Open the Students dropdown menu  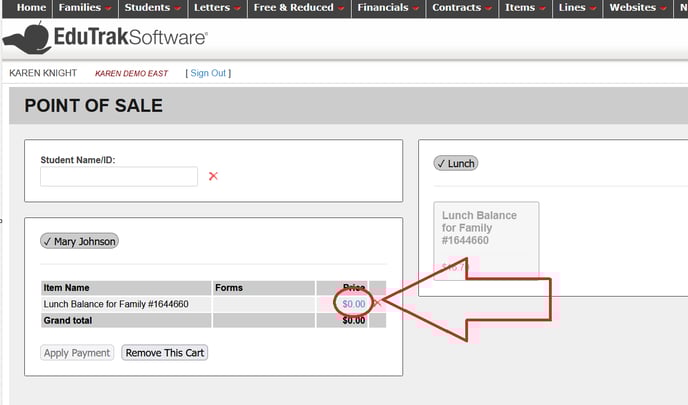tap(152, 8)
